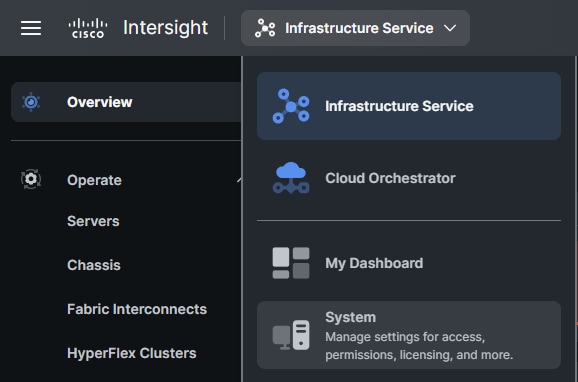This screenshot has height=382, width=578.
Task: Click the Cloud Orchestrator cloud icon
Action: click(291, 178)
